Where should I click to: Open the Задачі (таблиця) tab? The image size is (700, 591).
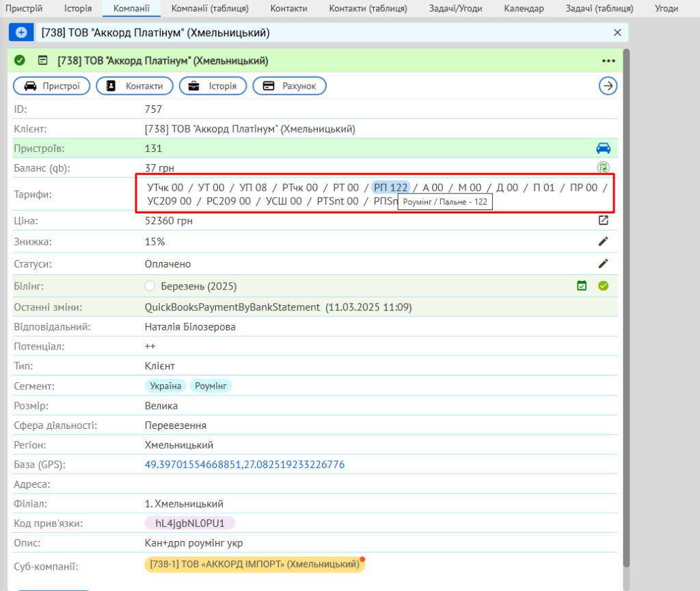[x=599, y=8]
